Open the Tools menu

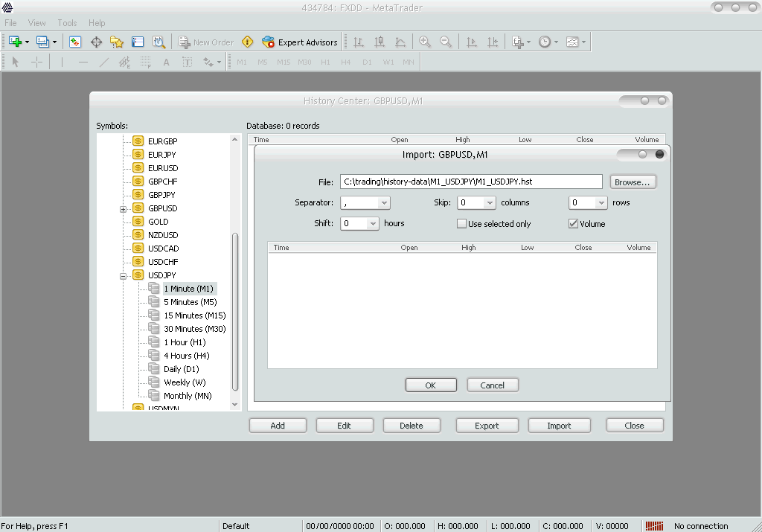(67, 23)
